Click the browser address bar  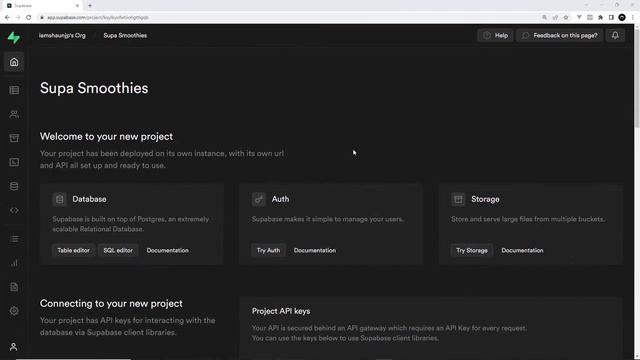point(286,18)
